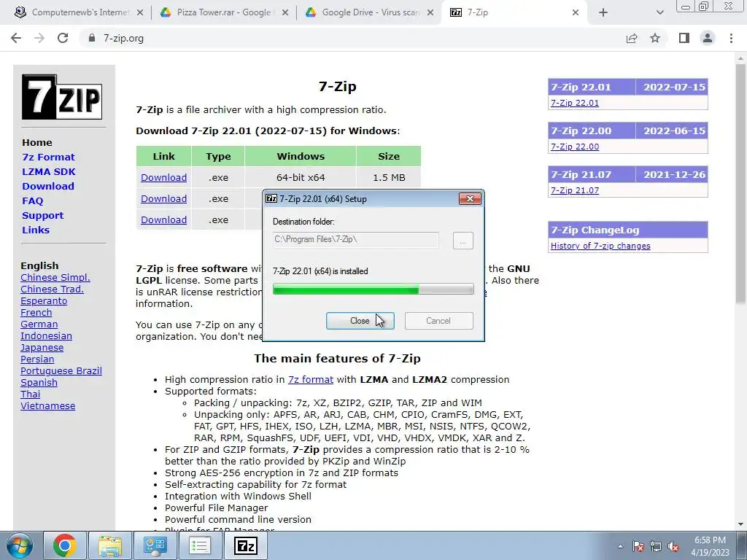Switch language to Chinese Simpl.
This screenshot has width=747, height=560.
[x=55, y=278]
